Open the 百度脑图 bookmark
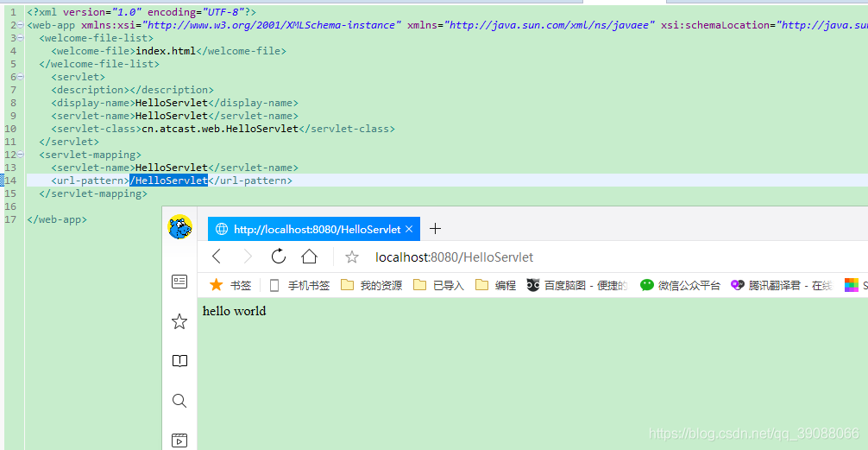Screen dimensions: 868x450 tap(577, 285)
